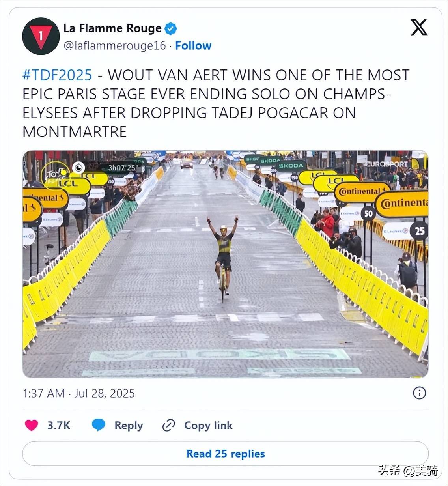
Task: Open the X logo icon
Action: coord(419,27)
